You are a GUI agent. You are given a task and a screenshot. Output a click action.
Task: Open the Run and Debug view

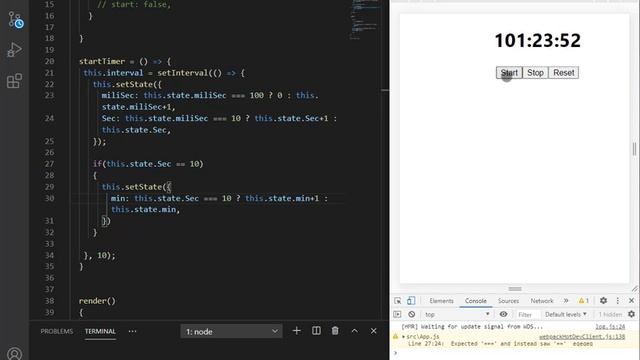(x=14, y=50)
